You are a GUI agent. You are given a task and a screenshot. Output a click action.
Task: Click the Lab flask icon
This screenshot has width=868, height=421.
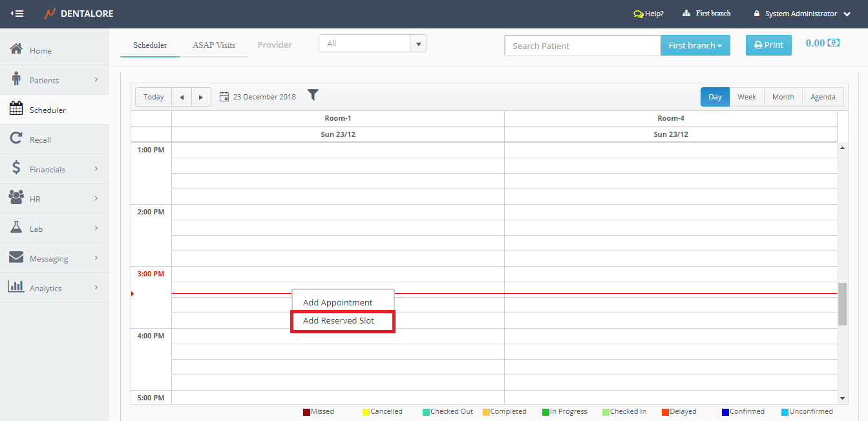pos(17,228)
